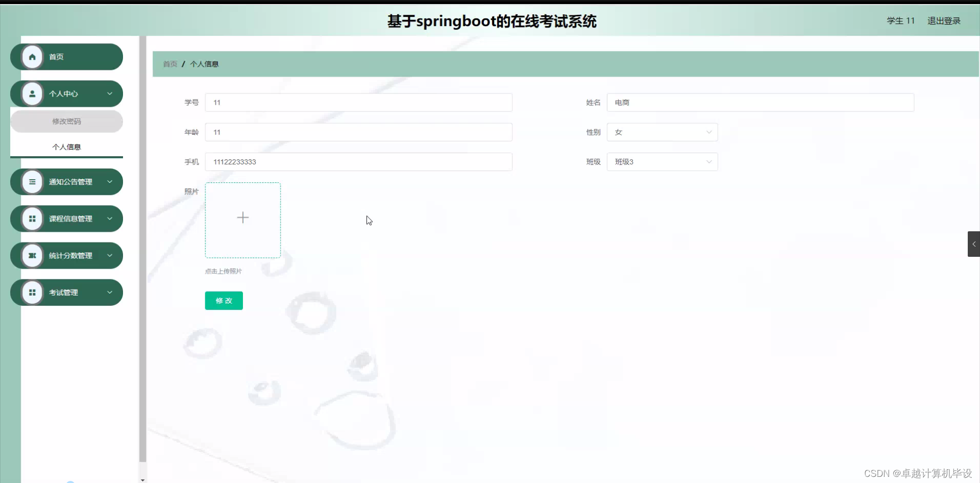
Task: Click the 点击上传照片 hint text
Action: click(224, 271)
